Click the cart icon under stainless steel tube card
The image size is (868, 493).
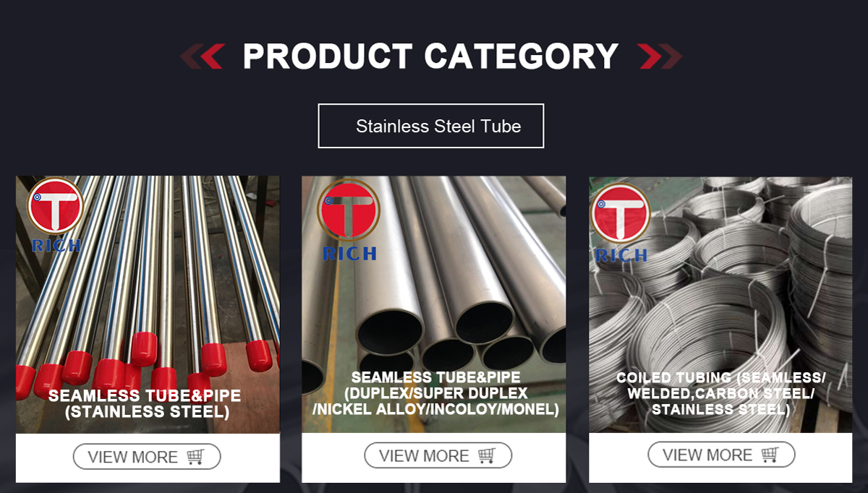[x=195, y=457]
